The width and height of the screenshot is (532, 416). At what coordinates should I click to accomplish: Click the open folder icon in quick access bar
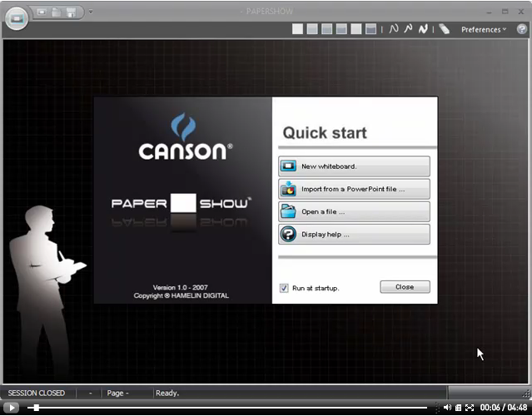57,12
